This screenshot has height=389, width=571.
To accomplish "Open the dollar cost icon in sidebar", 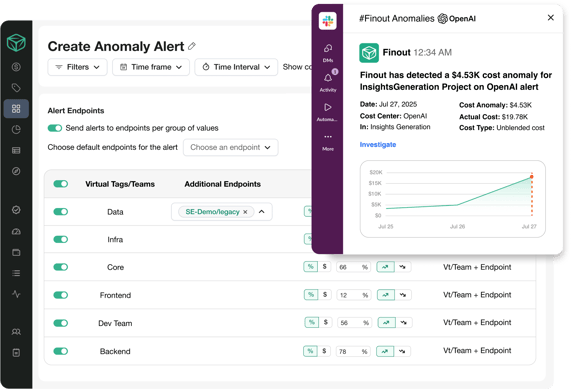I will (16, 67).
